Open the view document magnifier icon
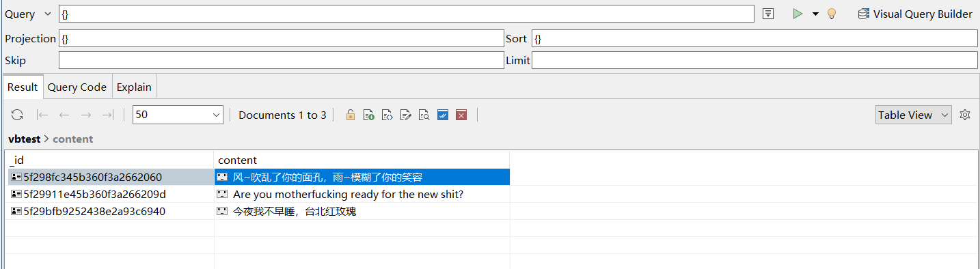980x269 pixels. 424,115
